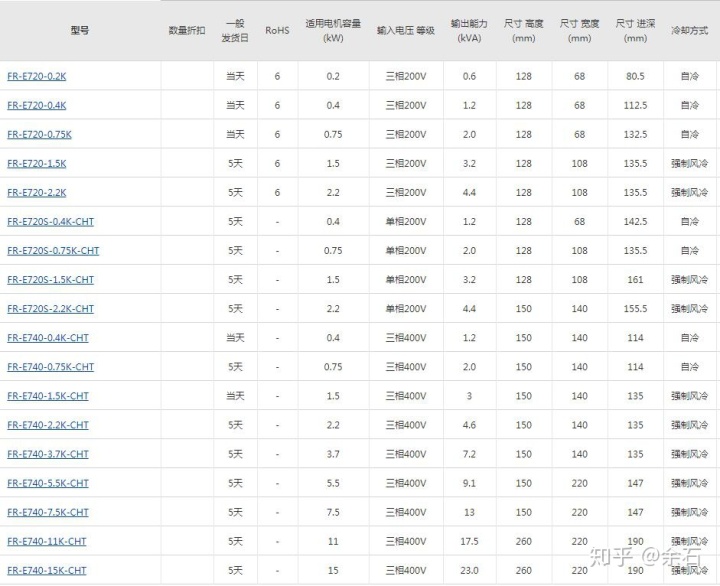This screenshot has width=720, height=586.
Task: Open the FR-E740-1.5K-CHT model link
Action: 48,396
